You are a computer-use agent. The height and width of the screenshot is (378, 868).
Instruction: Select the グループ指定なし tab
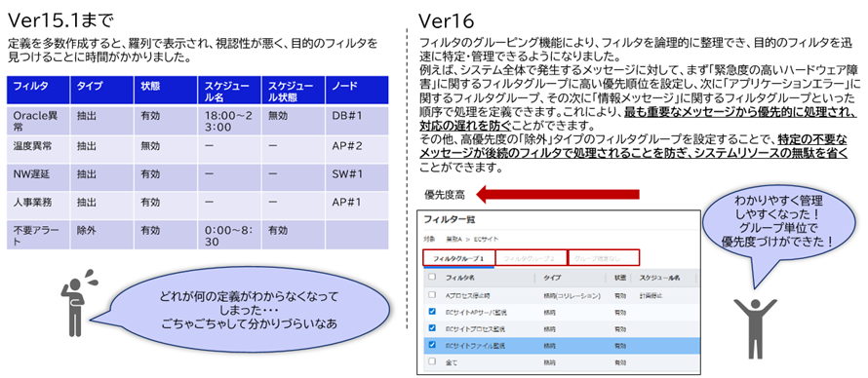604,258
